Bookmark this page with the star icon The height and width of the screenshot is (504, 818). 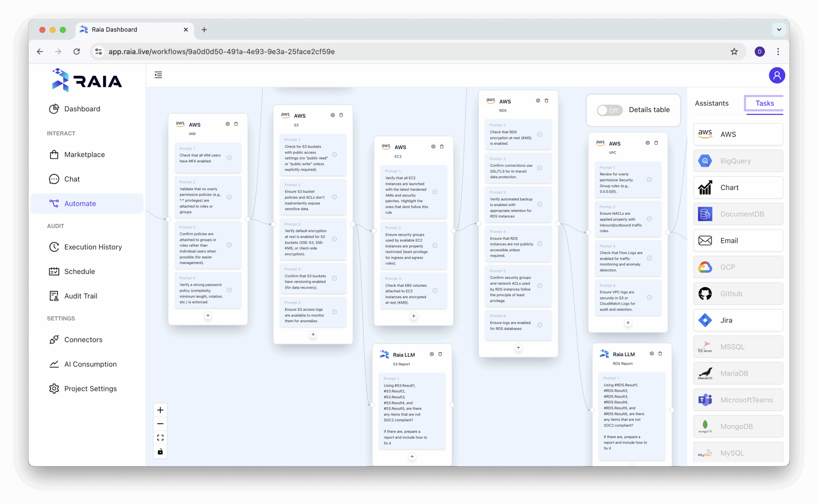(x=734, y=52)
